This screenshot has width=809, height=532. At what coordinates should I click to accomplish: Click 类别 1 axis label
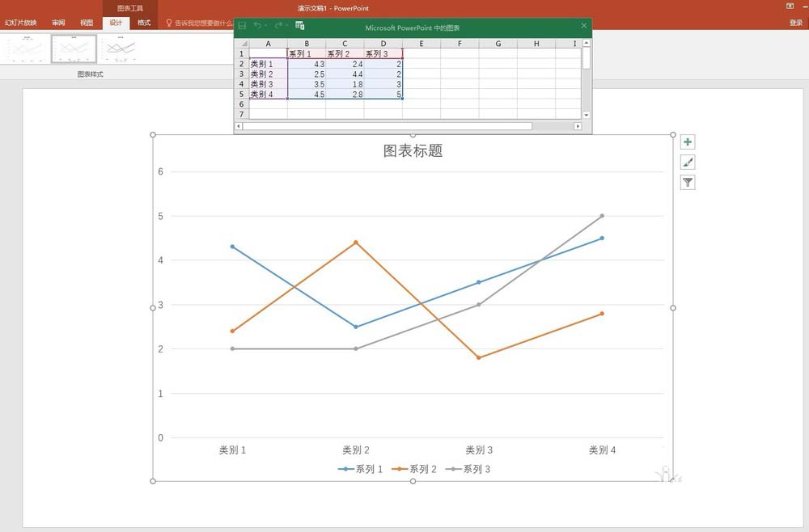tap(232, 450)
